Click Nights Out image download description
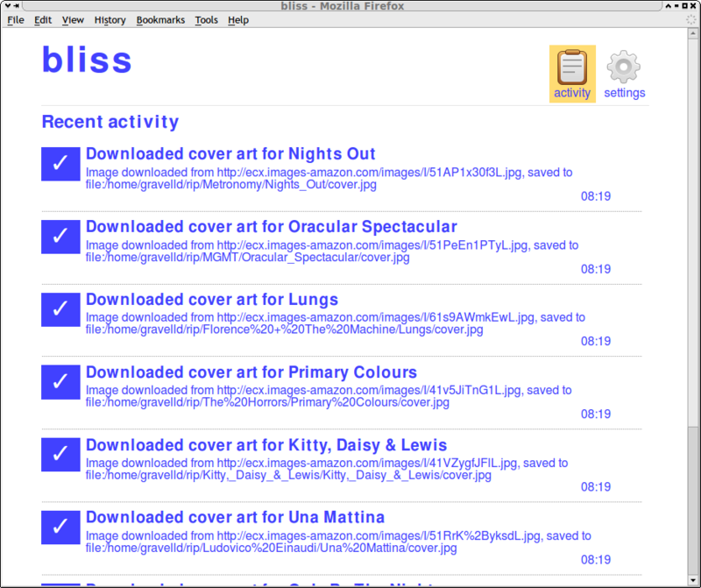This screenshot has width=701, height=588. [x=329, y=179]
